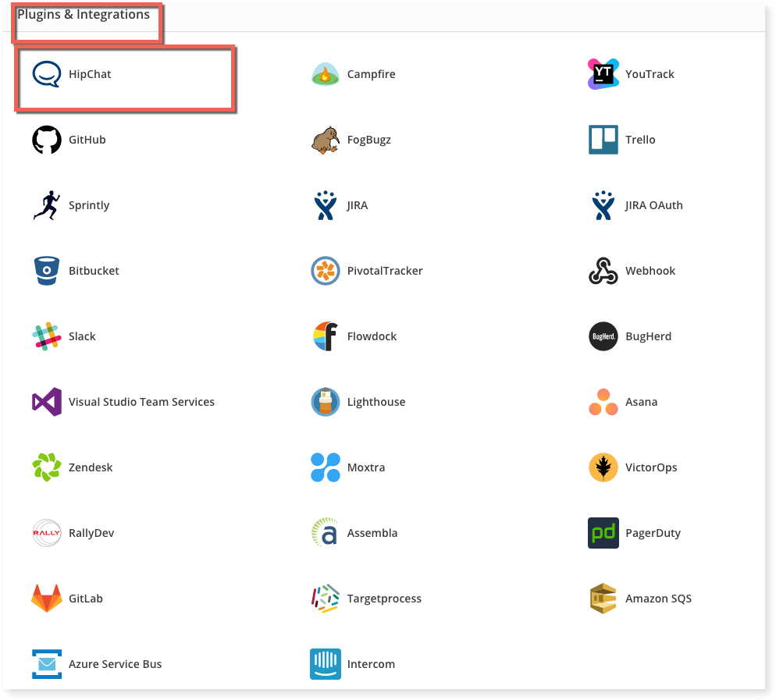Select the PivotalTracker integration

click(325, 271)
